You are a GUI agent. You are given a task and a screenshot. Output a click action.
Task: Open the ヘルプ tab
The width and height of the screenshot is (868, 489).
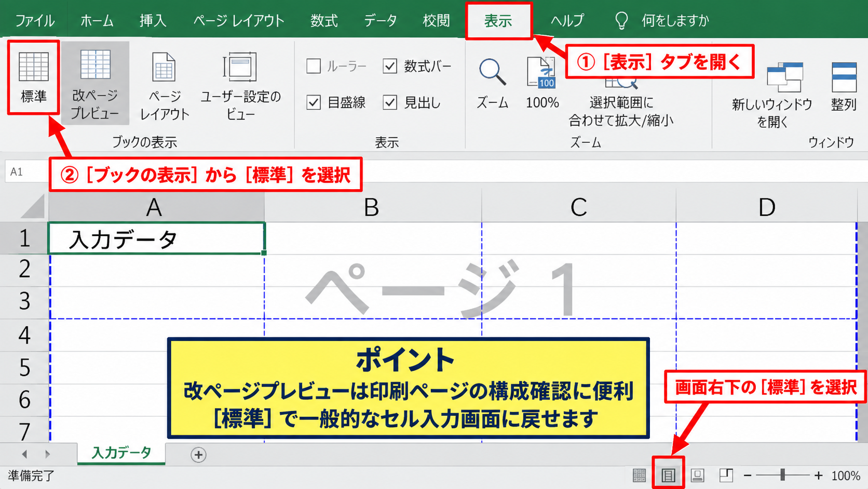click(x=567, y=21)
